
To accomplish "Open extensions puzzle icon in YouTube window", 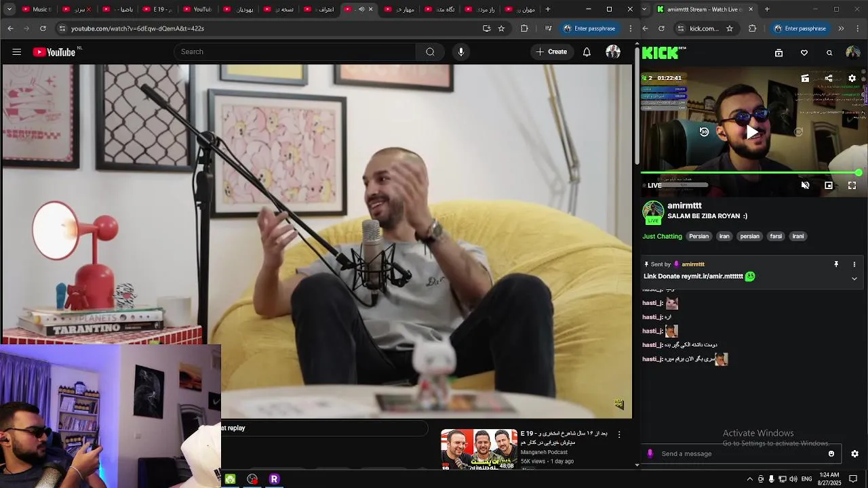I will [x=524, y=28].
